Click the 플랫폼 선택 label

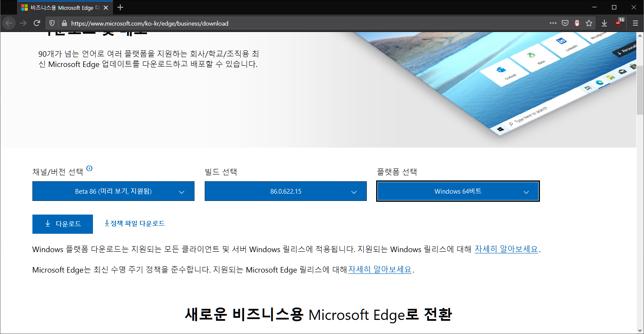coord(397,172)
